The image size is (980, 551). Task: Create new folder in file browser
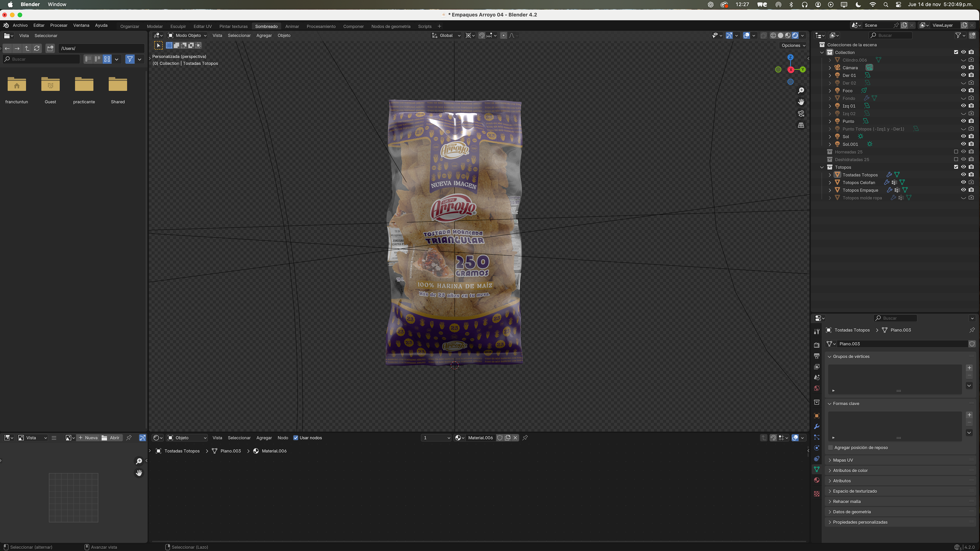(50, 48)
